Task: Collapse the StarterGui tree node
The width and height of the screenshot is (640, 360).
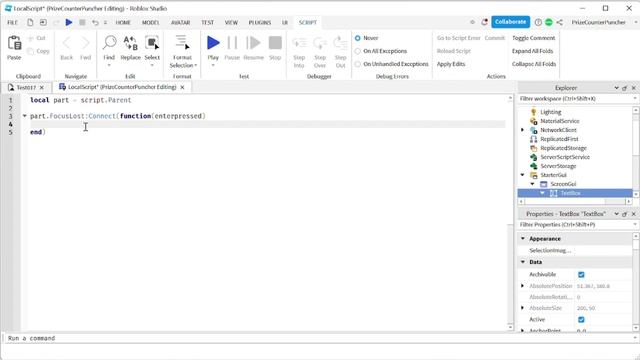Action: pos(522,175)
